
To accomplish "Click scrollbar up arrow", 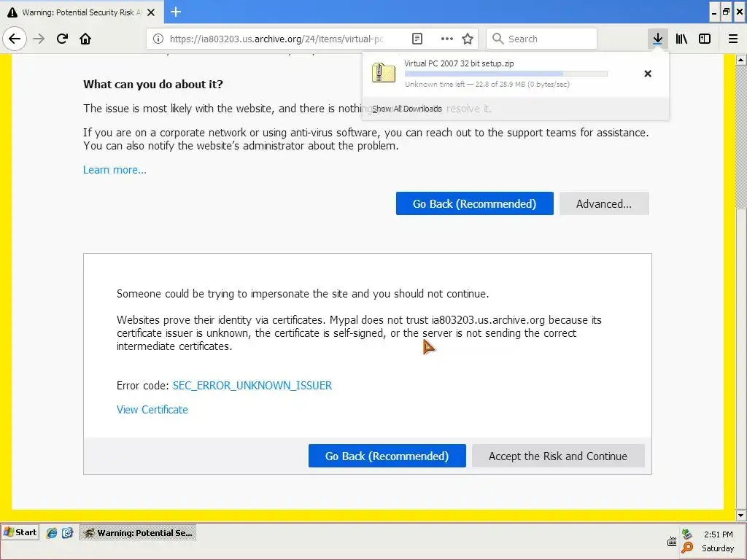I will [741, 60].
